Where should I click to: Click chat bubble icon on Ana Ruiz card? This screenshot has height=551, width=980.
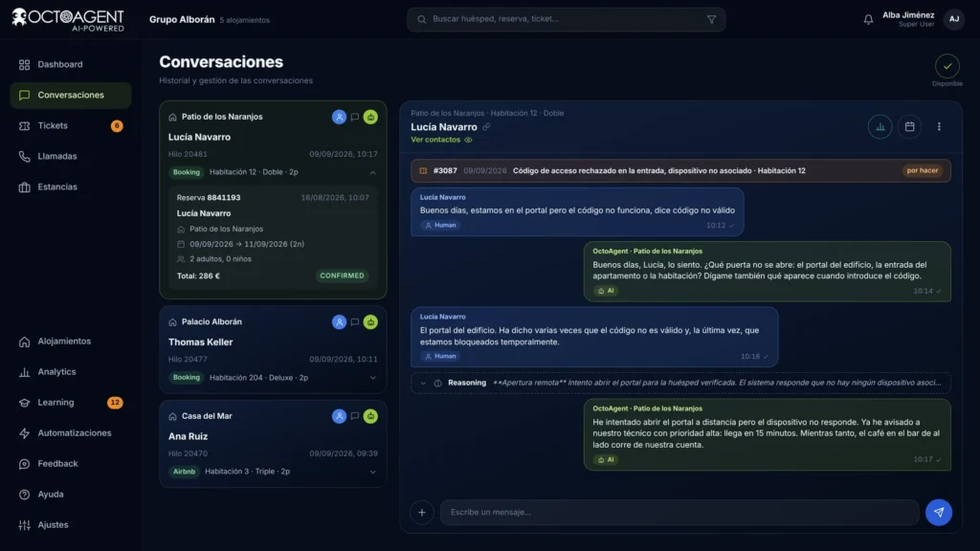354,416
